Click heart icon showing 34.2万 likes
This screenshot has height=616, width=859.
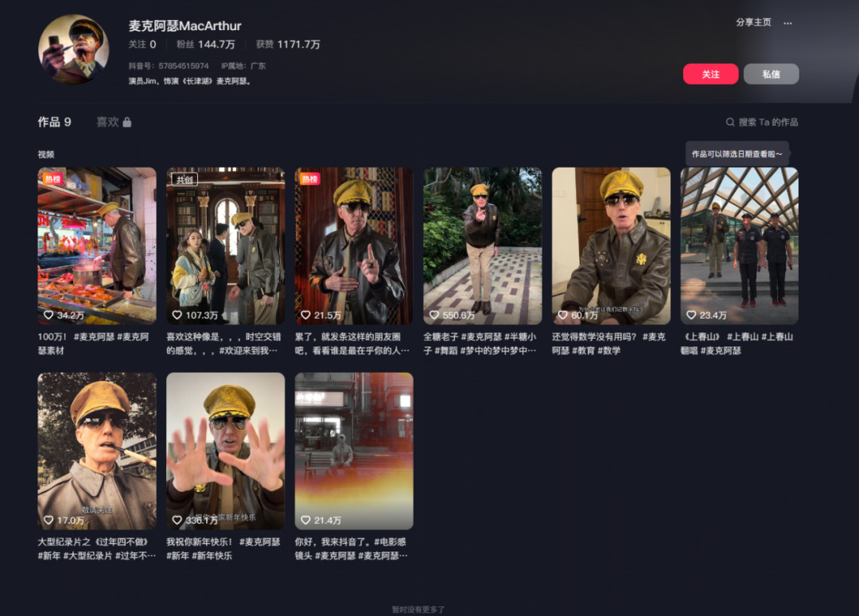pos(49,315)
